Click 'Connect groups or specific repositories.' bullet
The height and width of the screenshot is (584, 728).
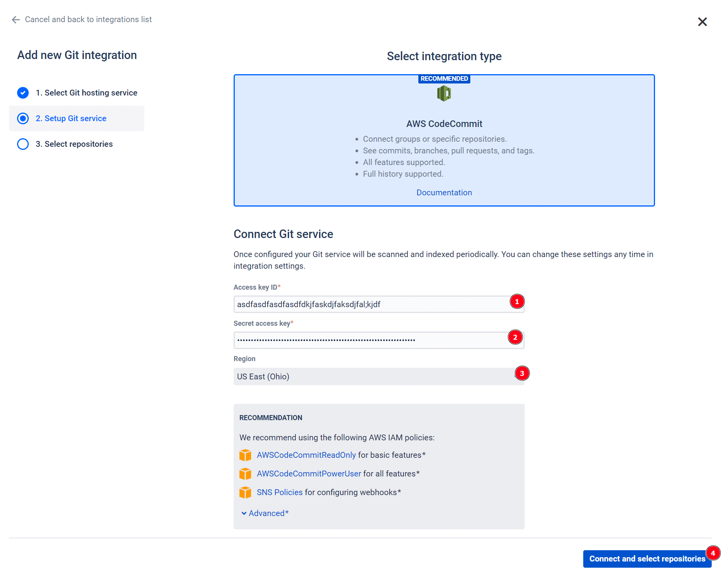[435, 139]
